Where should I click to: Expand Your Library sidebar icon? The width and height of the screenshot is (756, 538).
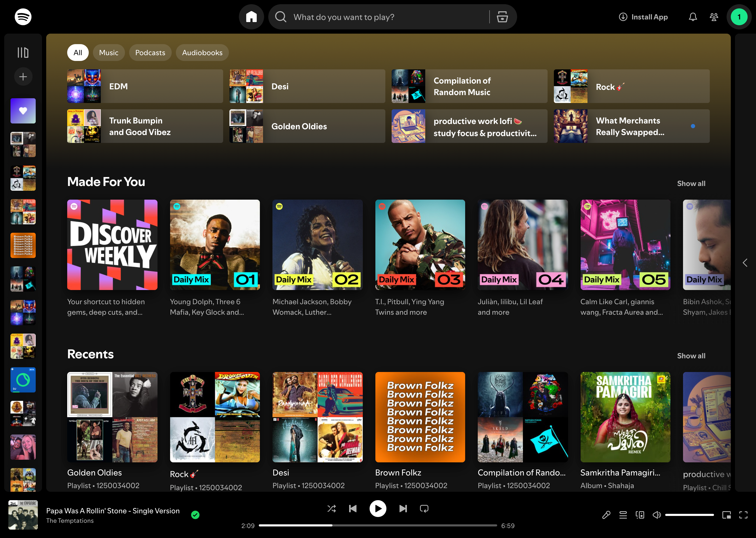coord(23,52)
